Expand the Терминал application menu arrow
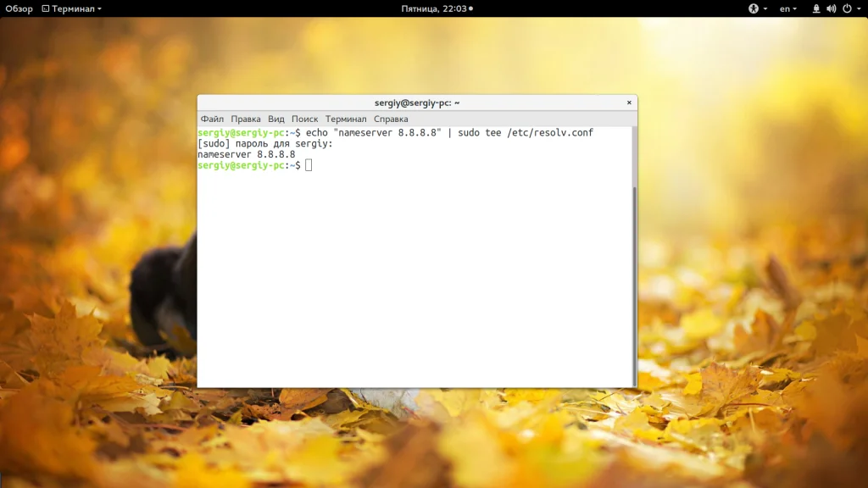 click(x=99, y=8)
